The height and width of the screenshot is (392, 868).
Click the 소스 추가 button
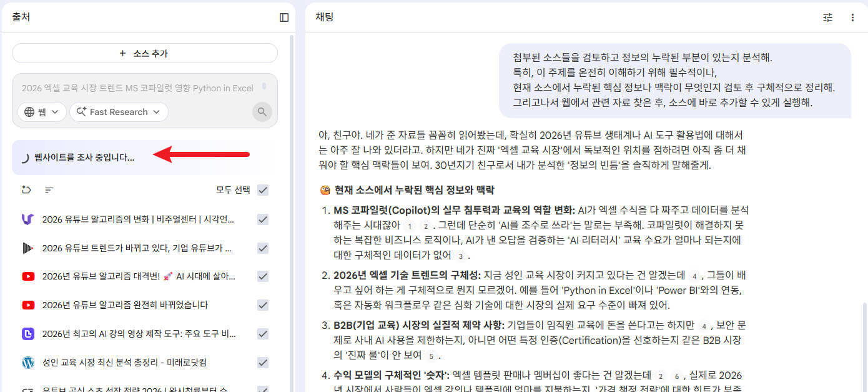click(x=144, y=53)
